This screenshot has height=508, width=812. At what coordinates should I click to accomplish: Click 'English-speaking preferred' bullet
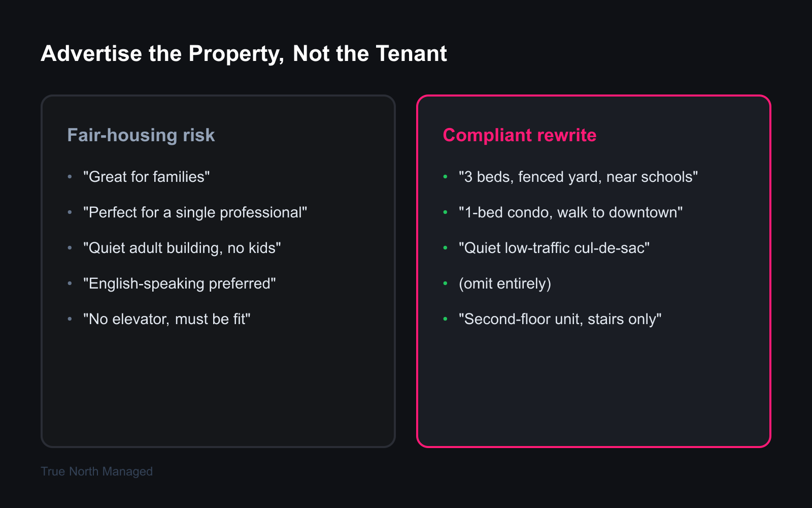[180, 283]
